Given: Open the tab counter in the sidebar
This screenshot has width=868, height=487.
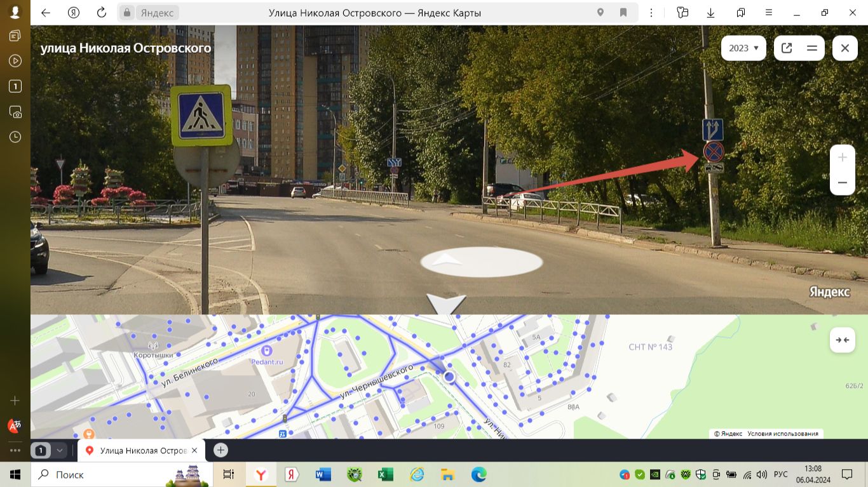Looking at the screenshot, I should (x=15, y=86).
